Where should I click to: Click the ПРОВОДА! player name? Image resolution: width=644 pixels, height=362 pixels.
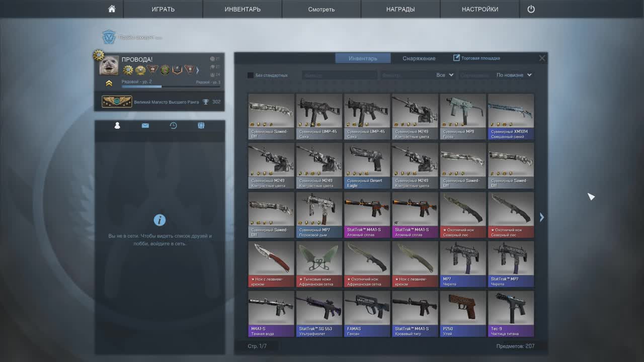pyautogui.click(x=137, y=59)
